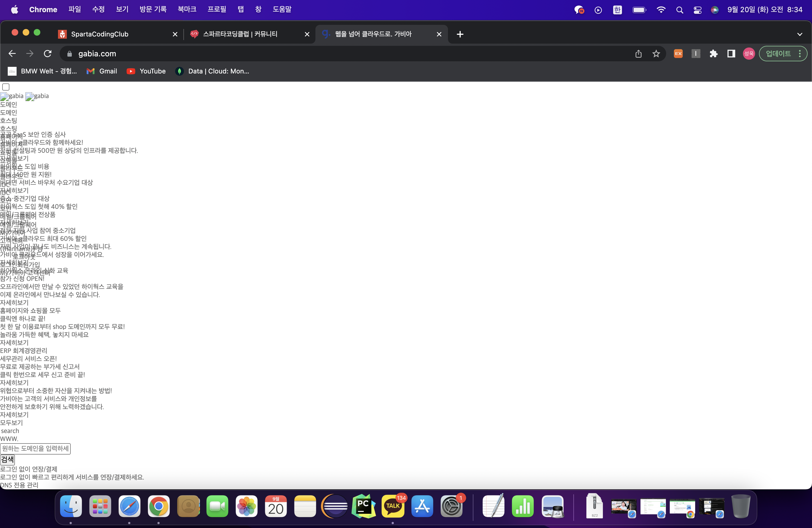
Task: Click the Wi-Fi status icon
Action: (661, 10)
